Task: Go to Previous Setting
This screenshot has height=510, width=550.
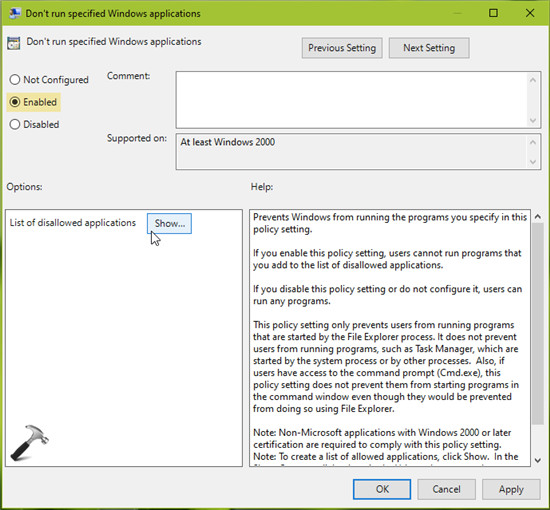Action: point(342,48)
